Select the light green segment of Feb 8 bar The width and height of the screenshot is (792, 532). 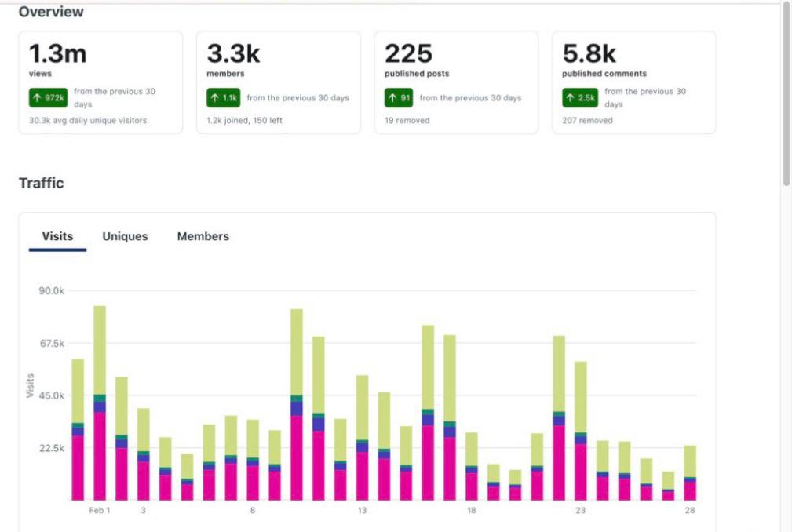click(253, 438)
